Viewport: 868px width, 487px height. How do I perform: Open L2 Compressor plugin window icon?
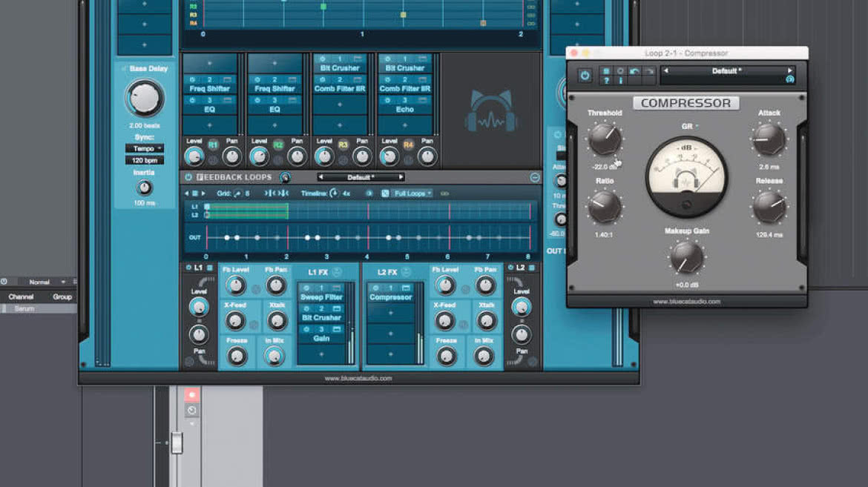pos(407,288)
